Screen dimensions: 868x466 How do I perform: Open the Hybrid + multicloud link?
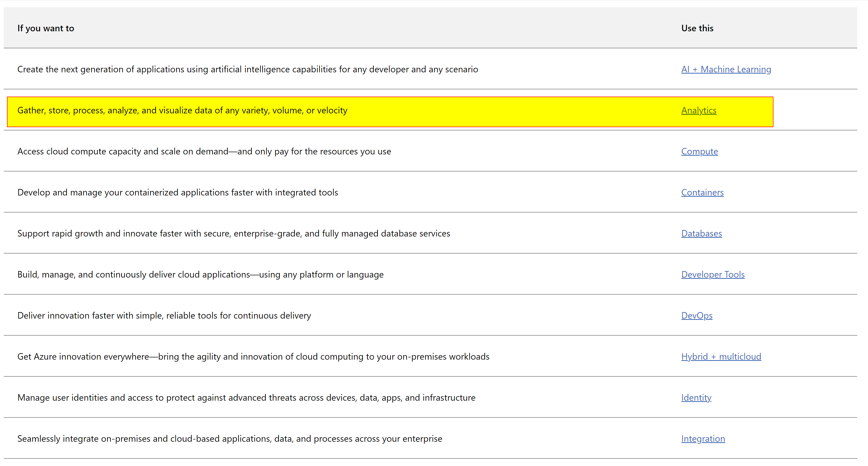pyautogui.click(x=721, y=356)
